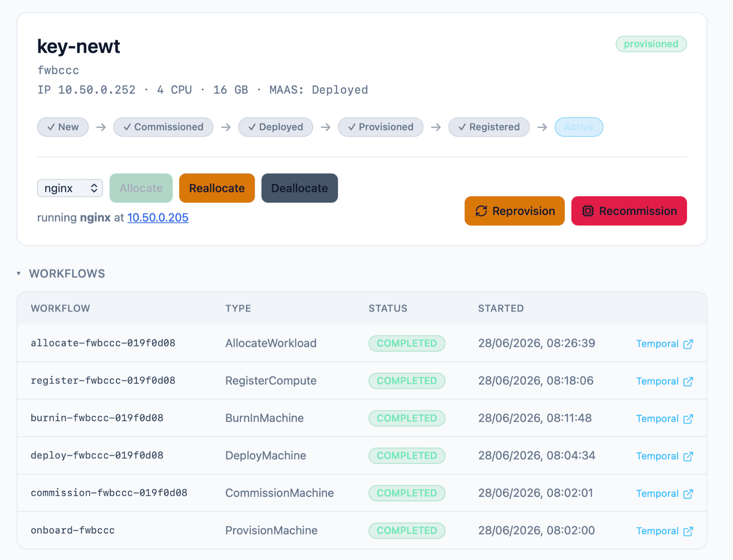Click commission-fwbccc-019f0d08 workflow name
The width and height of the screenshot is (733, 560).
(109, 493)
